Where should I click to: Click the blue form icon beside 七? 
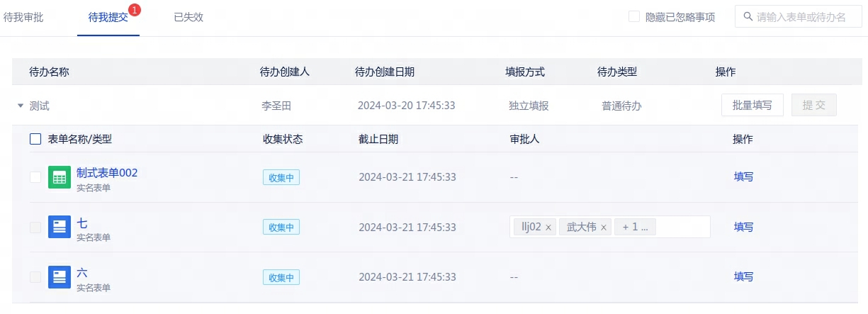60,227
